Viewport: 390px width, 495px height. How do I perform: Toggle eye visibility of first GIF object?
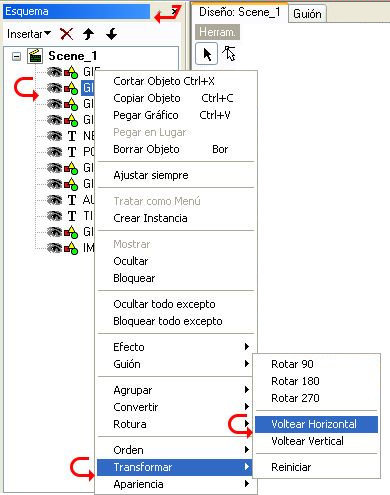[x=54, y=72]
